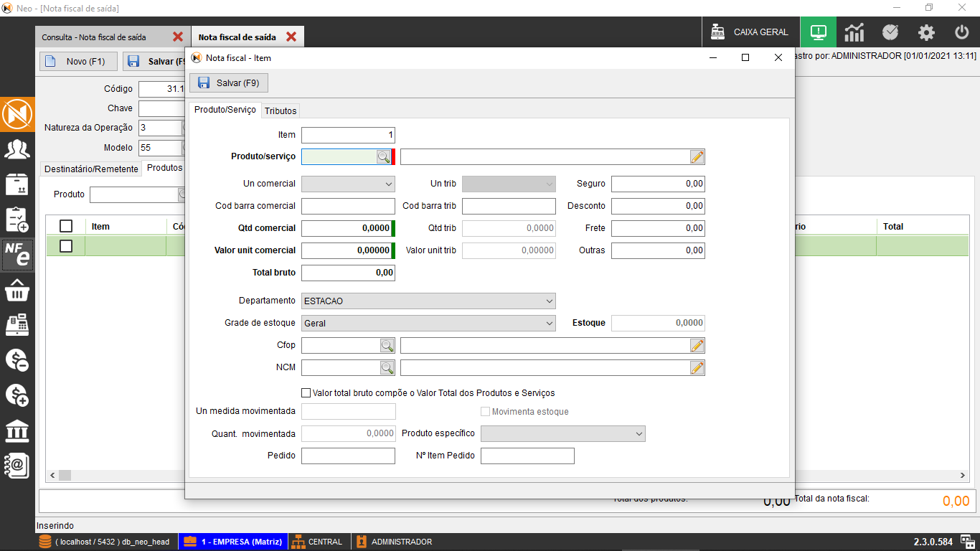Open the bank building sidebar icon
980x551 pixels.
pos(17,430)
